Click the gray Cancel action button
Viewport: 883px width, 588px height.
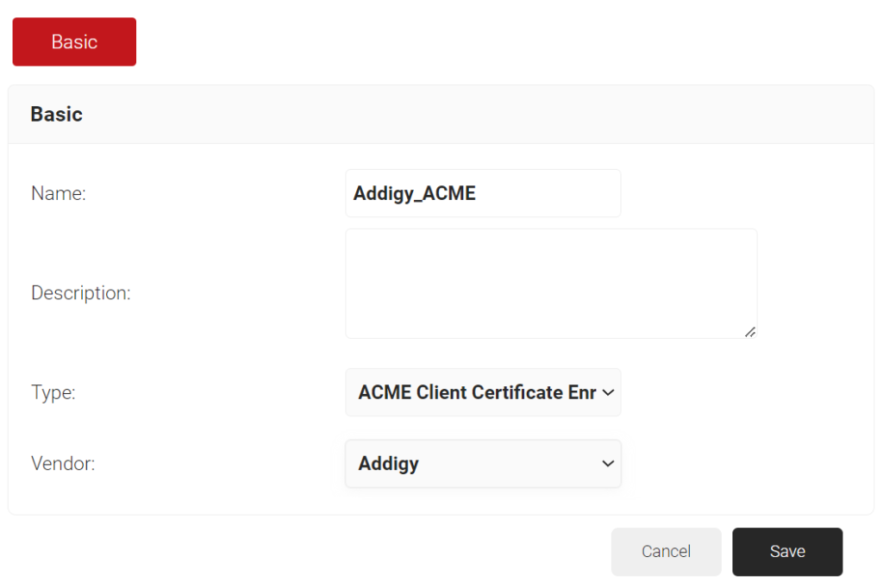[666, 552]
